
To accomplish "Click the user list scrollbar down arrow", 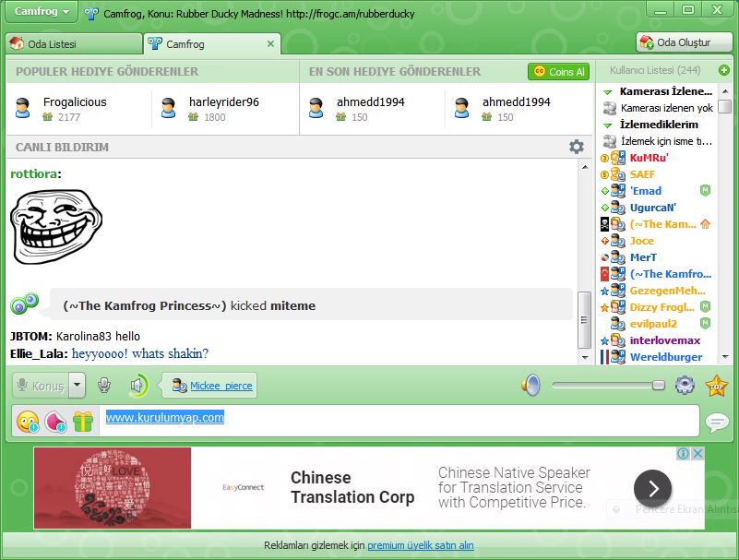I will pos(725,357).
